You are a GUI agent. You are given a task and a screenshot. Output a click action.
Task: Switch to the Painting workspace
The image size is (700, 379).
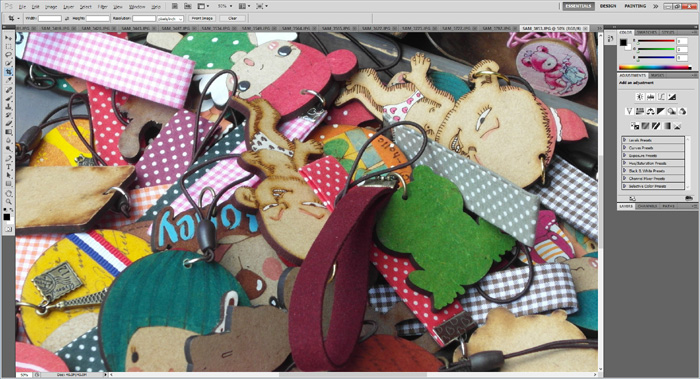[635, 6]
